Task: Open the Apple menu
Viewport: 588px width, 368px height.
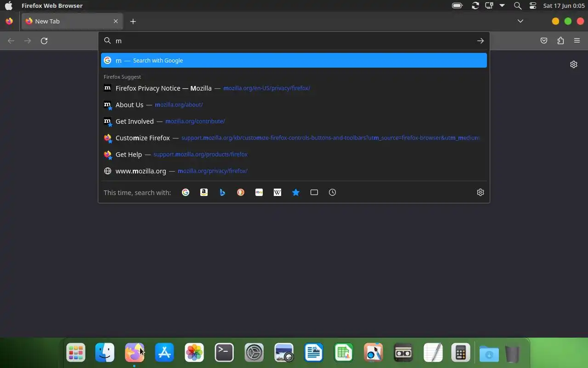Action: click(x=9, y=6)
